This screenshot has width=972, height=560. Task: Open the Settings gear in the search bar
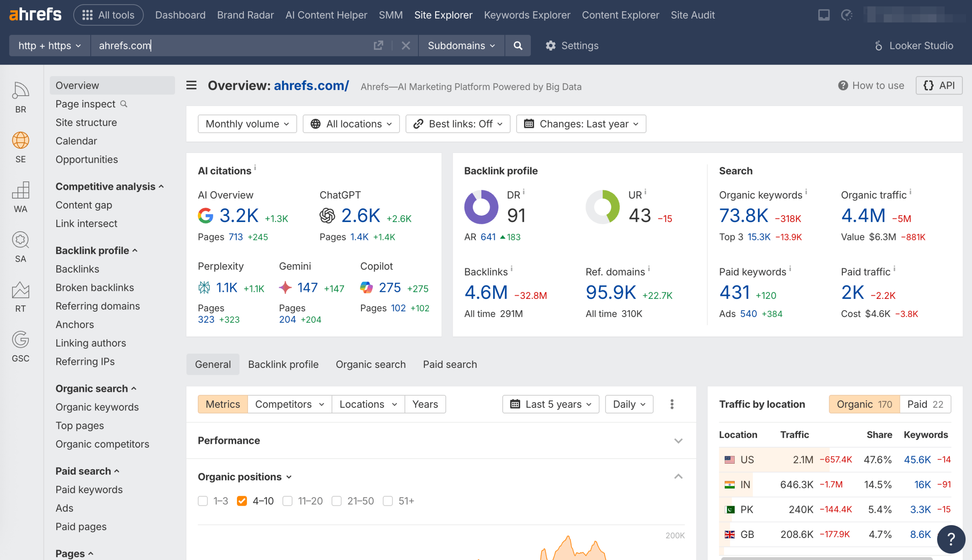coord(551,46)
